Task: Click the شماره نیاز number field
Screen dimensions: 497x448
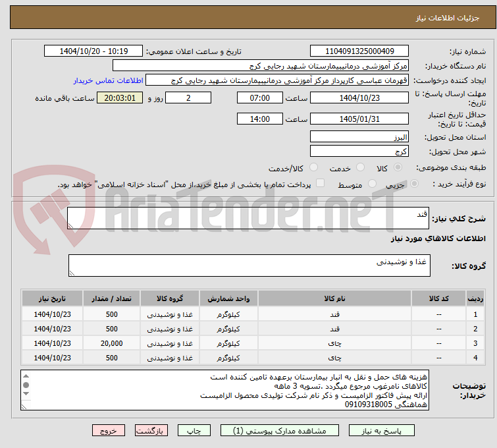Action: click(359, 51)
